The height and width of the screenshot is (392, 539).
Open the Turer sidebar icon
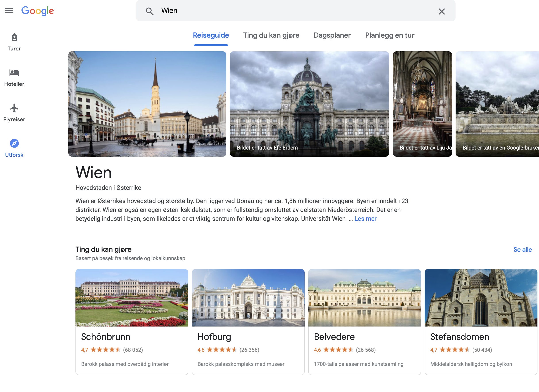(14, 41)
